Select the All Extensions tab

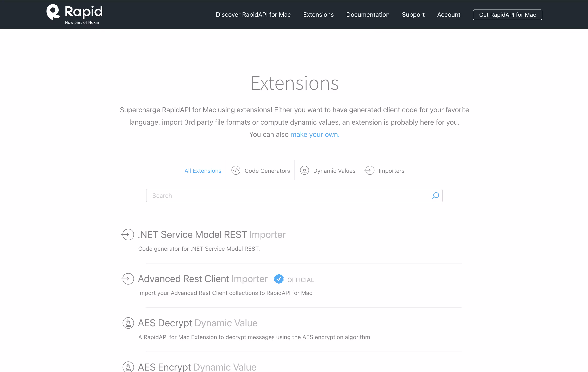[203, 171]
